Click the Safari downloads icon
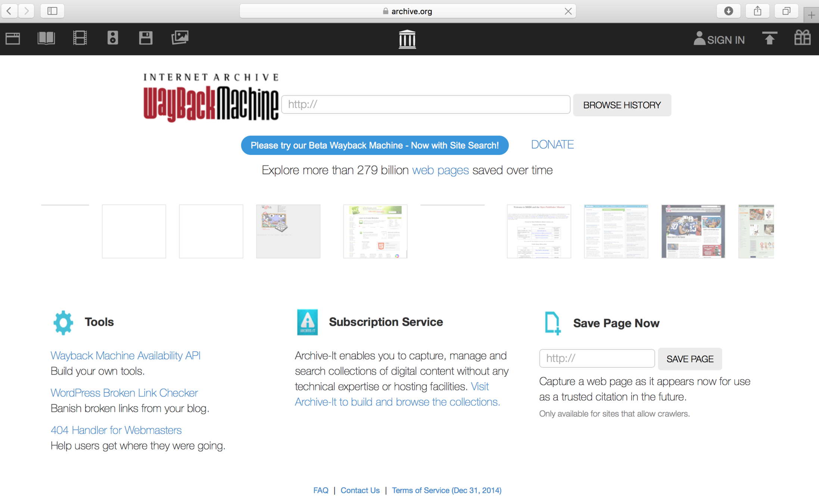This screenshot has width=819, height=504. coord(728,11)
